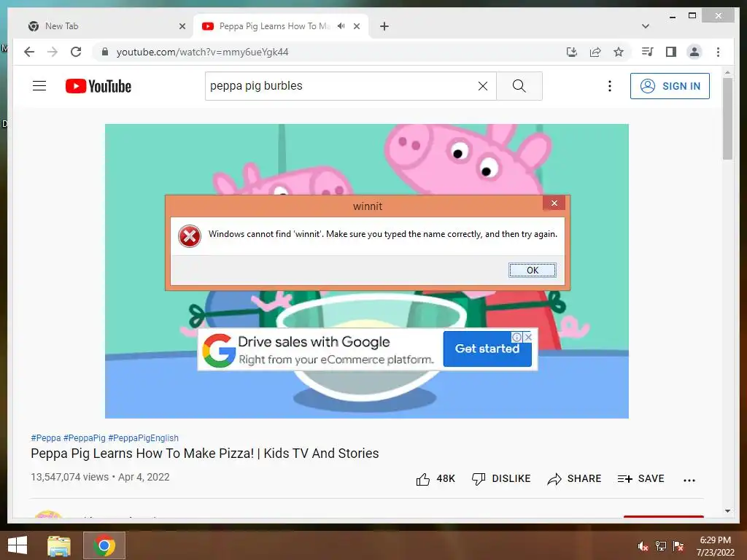Close the New Tab tab
747x560 pixels.
tap(182, 26)
